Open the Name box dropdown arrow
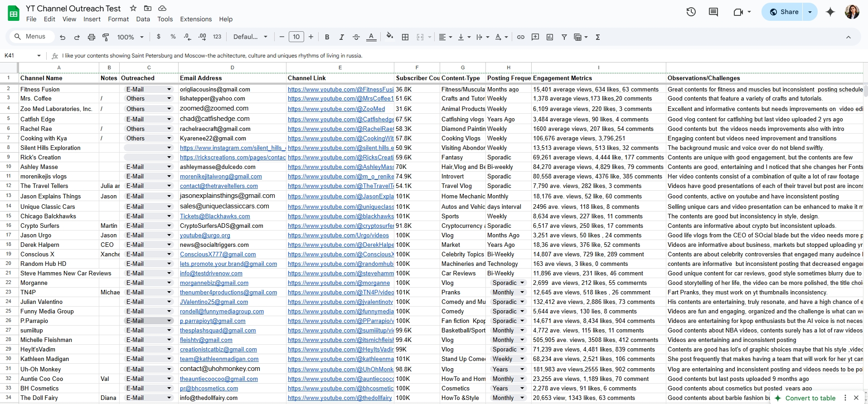This screenshot has height=404, width=868. click(x=39, y=56)
